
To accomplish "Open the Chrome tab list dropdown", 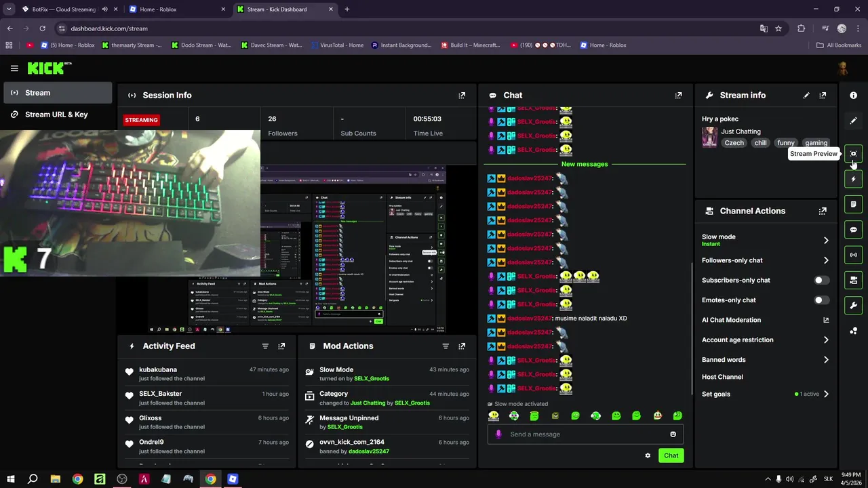I will (x=9, y=9).
